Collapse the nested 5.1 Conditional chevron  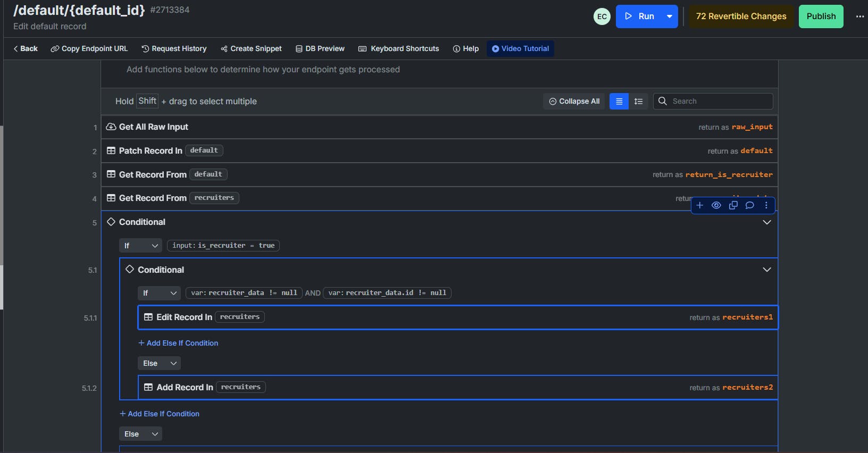pos(767,270)
